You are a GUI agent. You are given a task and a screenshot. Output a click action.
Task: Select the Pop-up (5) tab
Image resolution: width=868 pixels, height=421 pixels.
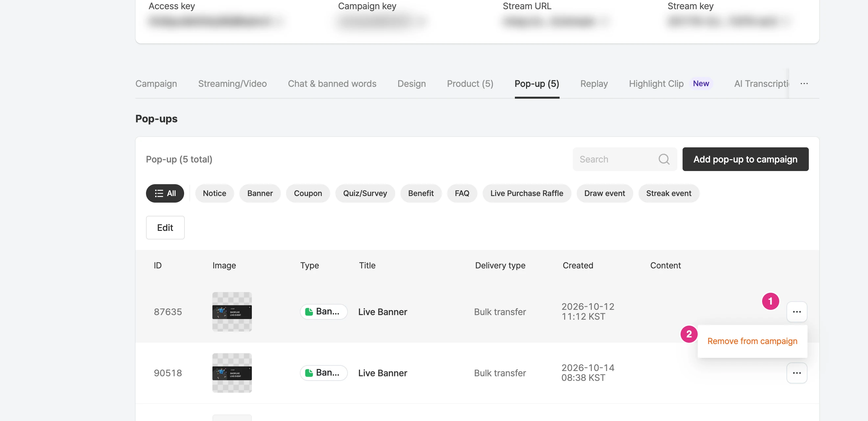(537, 84)
